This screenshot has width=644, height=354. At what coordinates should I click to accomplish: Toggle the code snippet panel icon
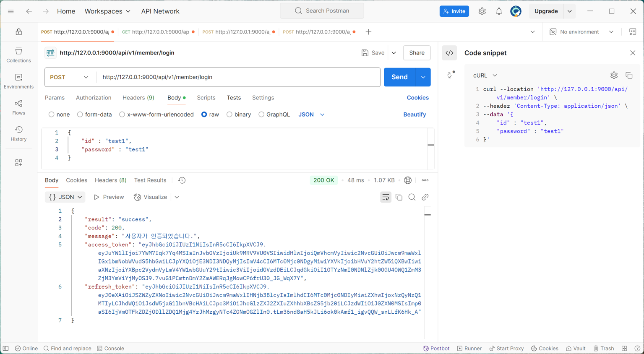tap(449, 53)
